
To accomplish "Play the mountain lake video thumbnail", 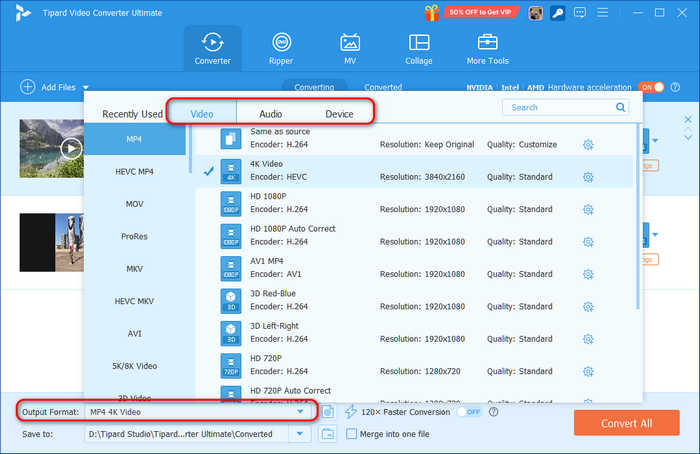I will [71, 149].
